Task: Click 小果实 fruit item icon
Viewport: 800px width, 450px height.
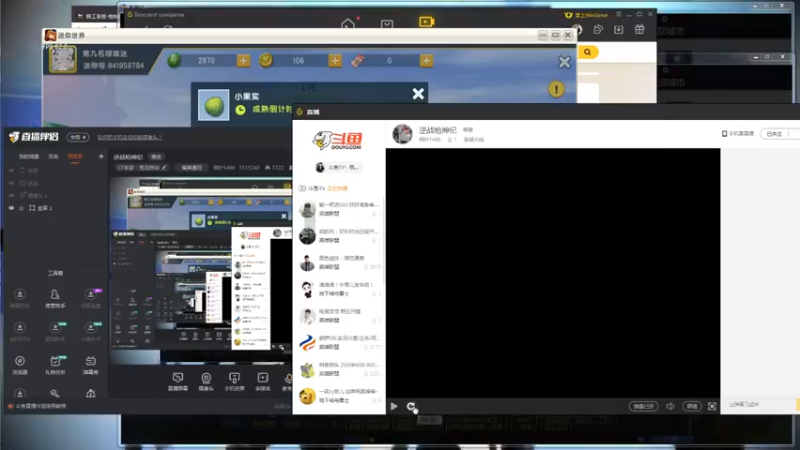Action: pos(213,106)
